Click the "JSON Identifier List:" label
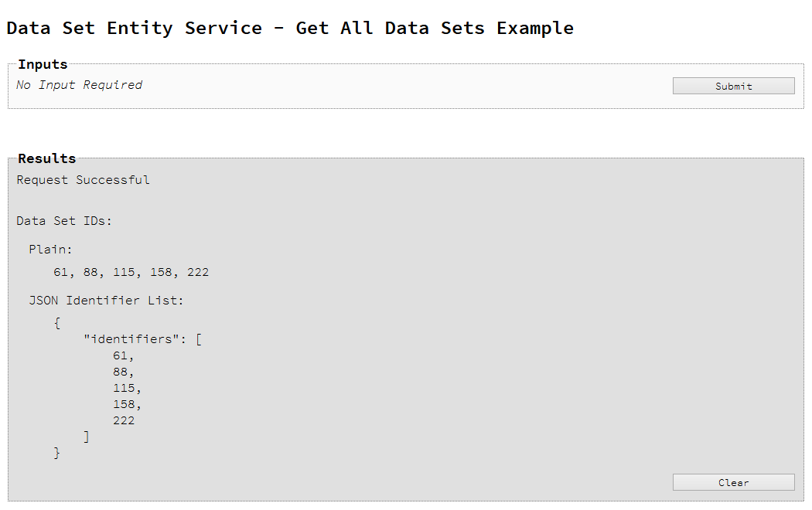Screen dimensions: 812x510 pyautogui.click(x=106, y=301)
